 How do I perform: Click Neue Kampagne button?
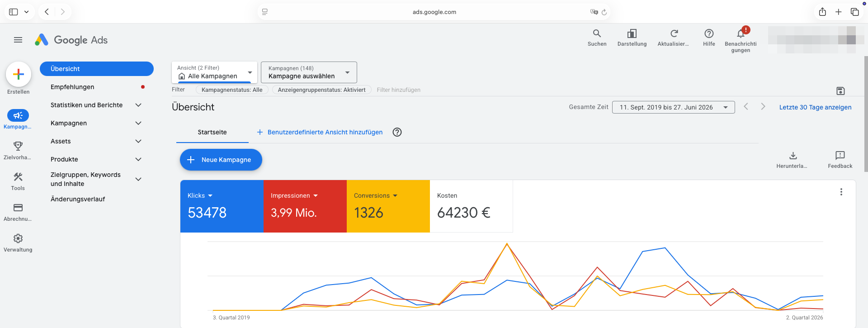coord(221,160)
